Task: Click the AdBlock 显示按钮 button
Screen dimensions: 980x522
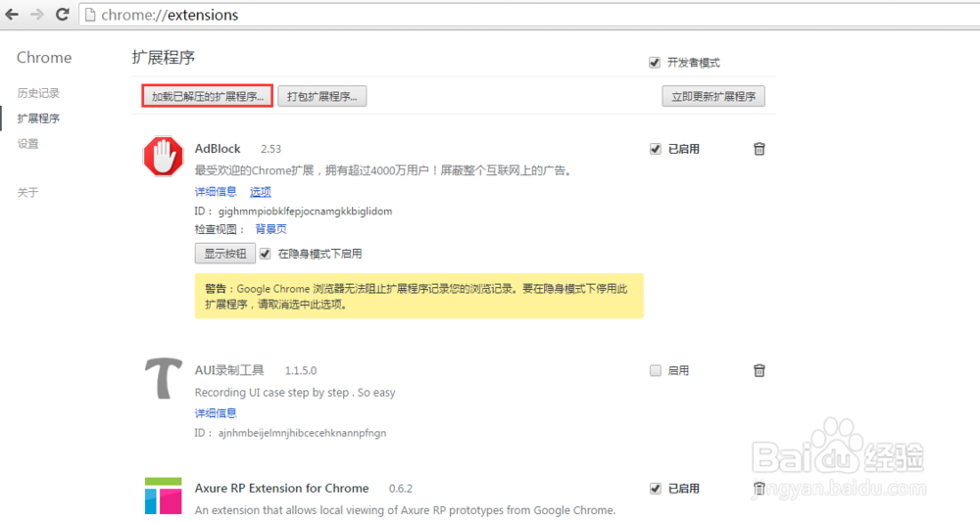Action: coord(225,254)
